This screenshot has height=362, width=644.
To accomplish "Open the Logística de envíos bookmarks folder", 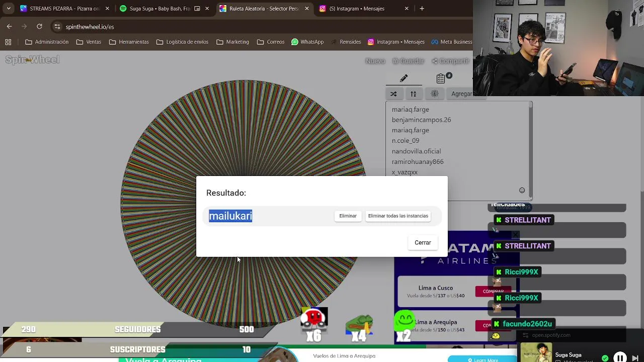I will pos(182,42).
